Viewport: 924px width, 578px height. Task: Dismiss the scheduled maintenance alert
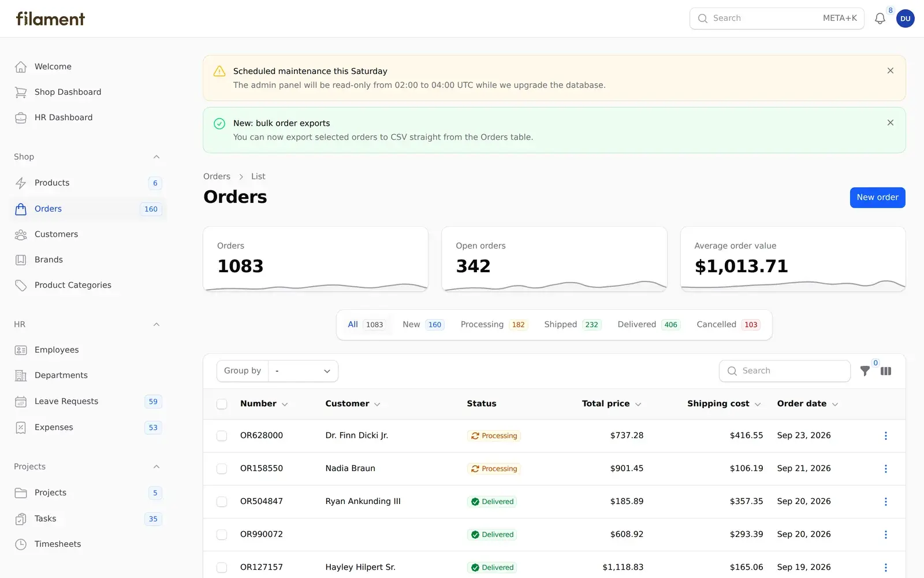click(890, 71)
